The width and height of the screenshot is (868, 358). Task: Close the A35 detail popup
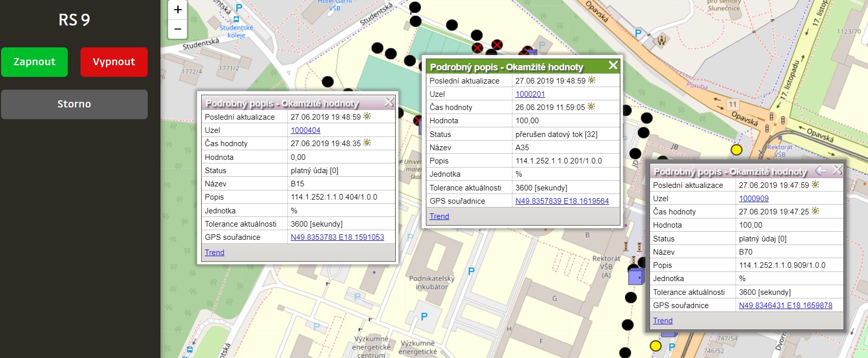613,66
